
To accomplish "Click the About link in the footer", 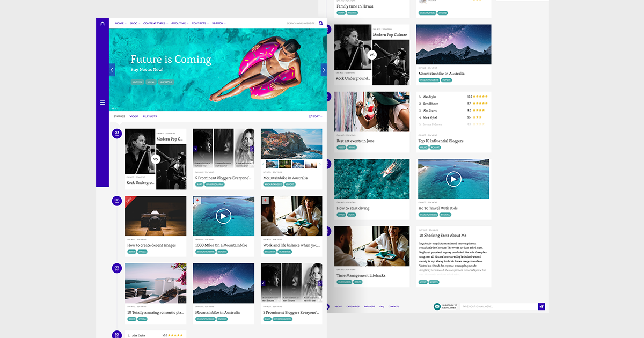I will coord(338,306).
